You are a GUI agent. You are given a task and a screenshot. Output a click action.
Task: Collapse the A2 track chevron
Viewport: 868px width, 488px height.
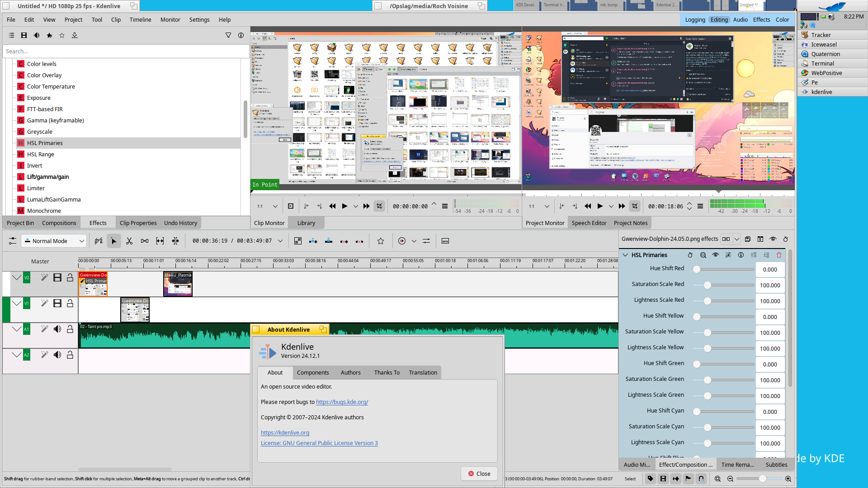pyautogui.click(x=17, y=355)
